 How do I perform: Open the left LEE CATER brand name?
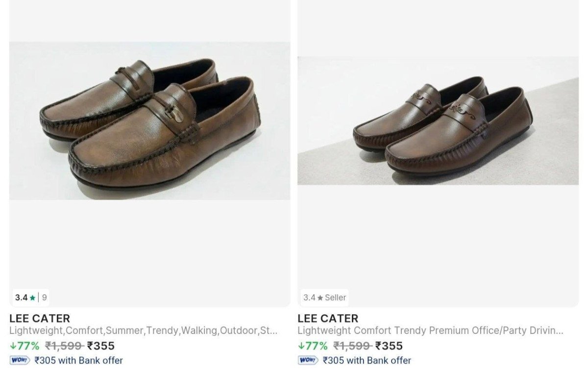tap(39, 318)
